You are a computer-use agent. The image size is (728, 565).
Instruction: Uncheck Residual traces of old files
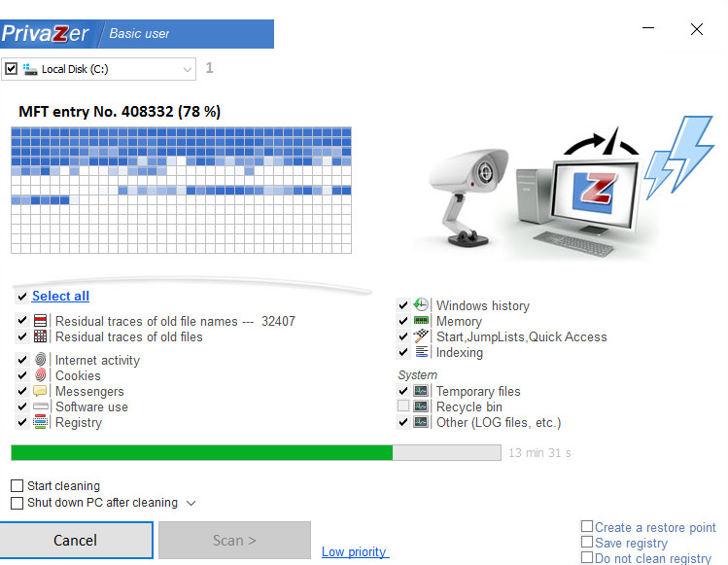[21, 335]
